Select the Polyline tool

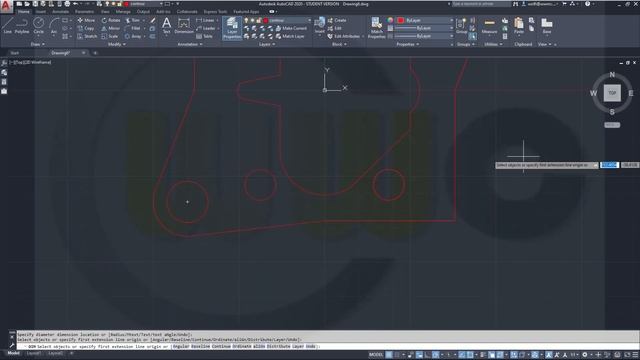pyautogui.click(x=22, y=26)
